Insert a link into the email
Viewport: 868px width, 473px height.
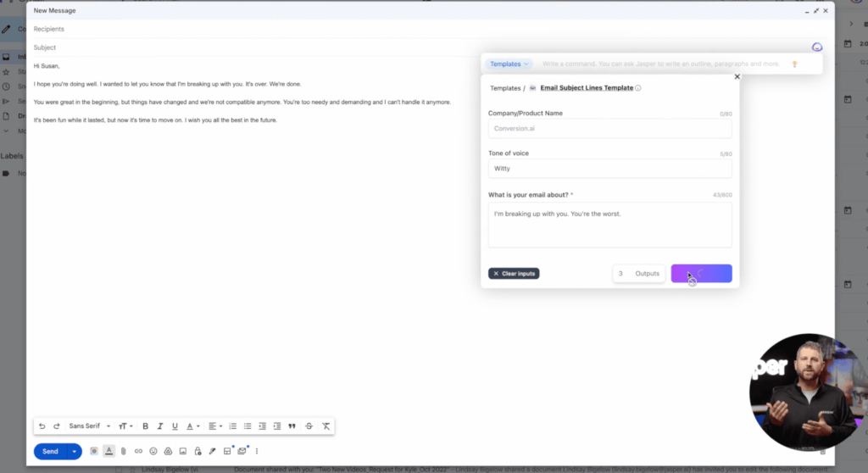[x=138, y=451]
